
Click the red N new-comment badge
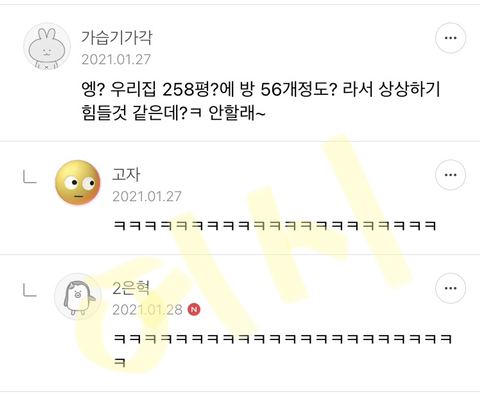[194, 310]
